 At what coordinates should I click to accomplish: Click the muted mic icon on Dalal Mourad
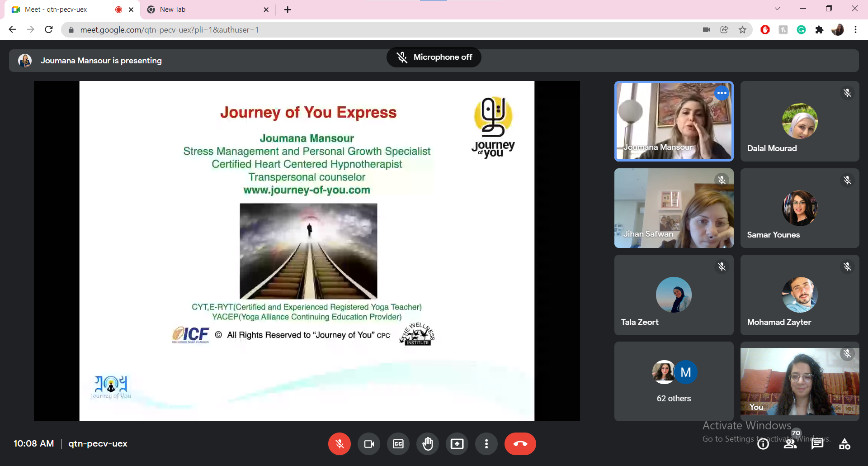coord(847,93)
